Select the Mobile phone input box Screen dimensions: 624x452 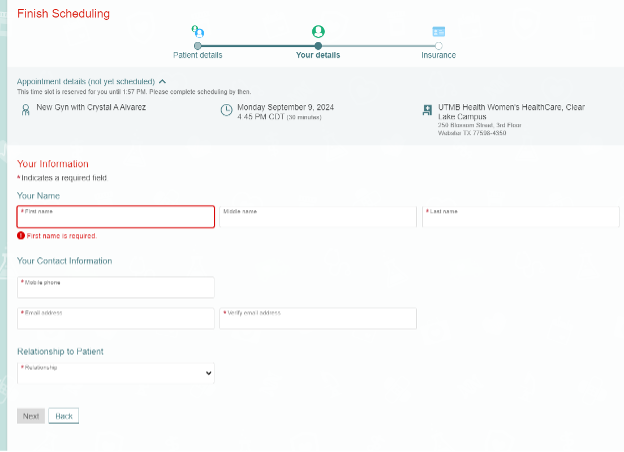coord(116,287)
